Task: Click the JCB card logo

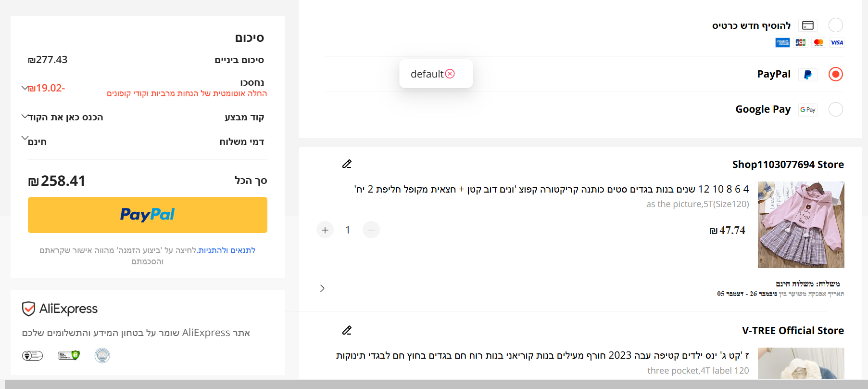Action: point(801,43)
